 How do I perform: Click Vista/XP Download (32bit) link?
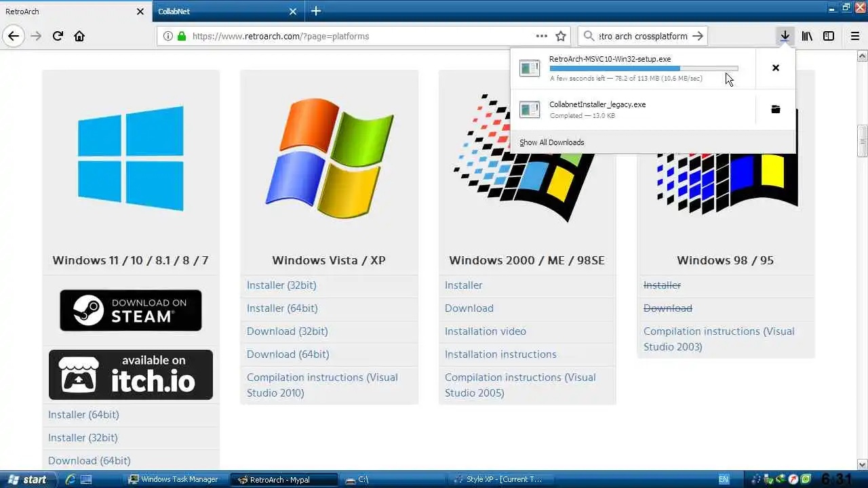(288, 331)
